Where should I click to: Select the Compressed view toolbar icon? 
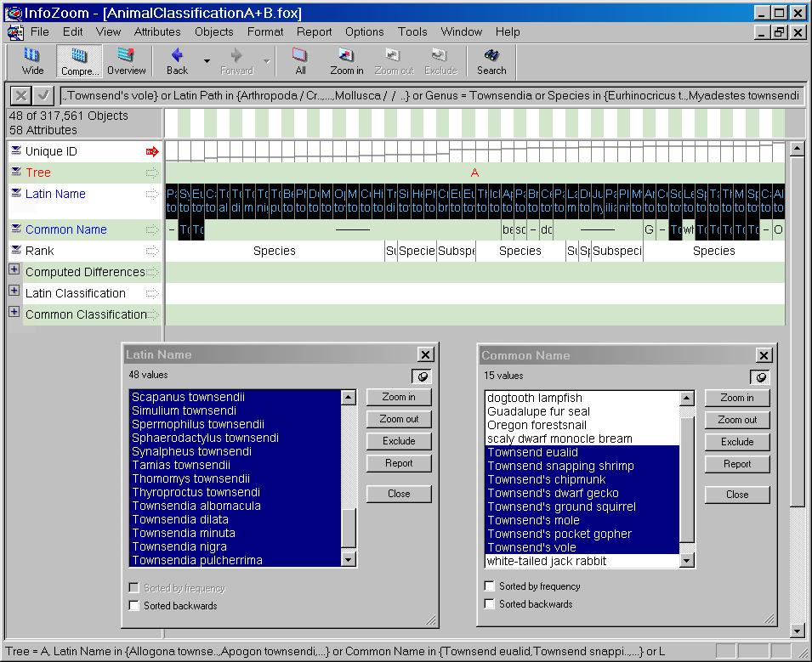click(79, 60)
